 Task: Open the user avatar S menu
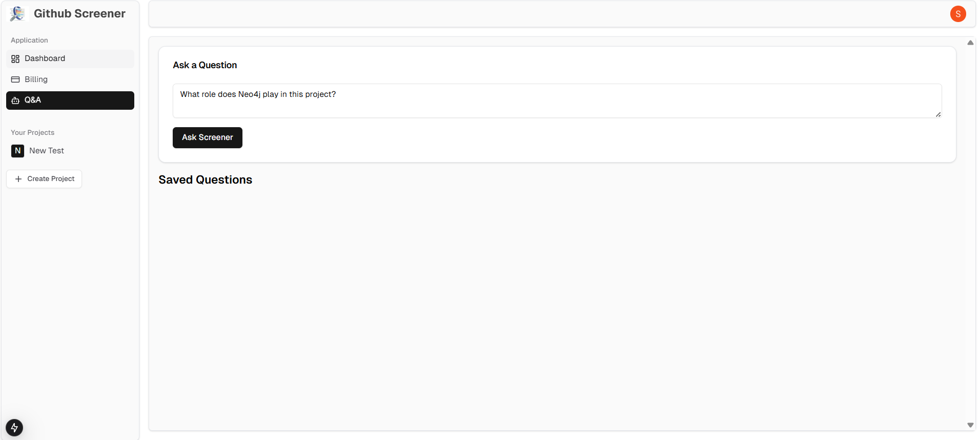958,14
